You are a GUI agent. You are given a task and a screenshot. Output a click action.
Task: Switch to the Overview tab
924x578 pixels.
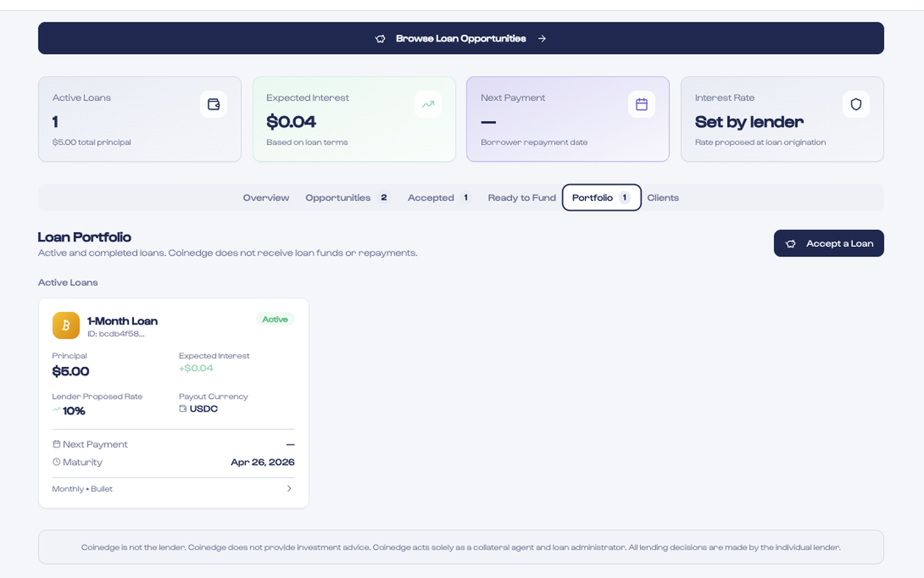[266, 198]
